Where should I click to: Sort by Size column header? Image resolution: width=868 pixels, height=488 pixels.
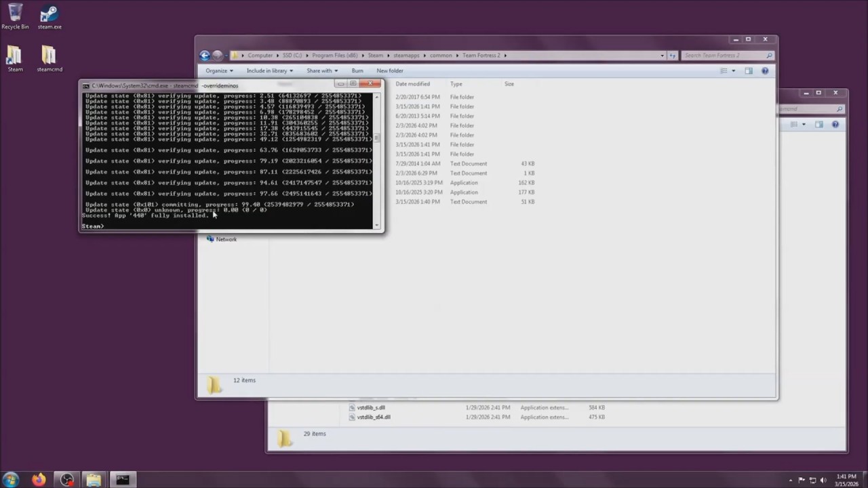(x=509, y=84)
